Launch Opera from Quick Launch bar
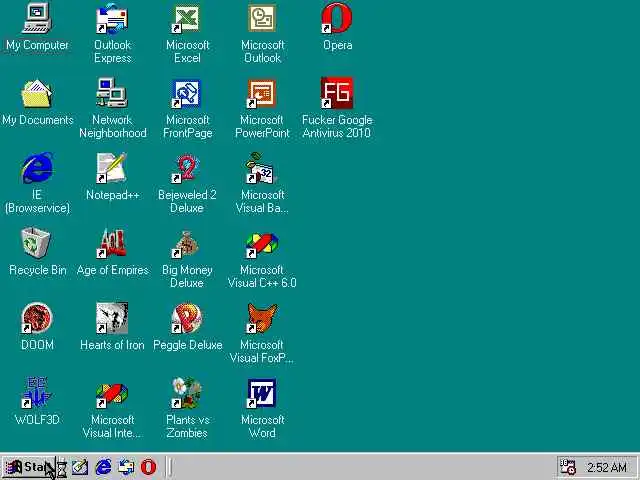Screen dimensions: 640x480 [148, 467]
